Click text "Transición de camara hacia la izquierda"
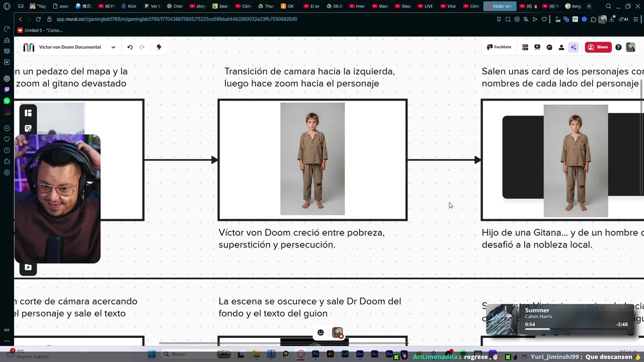Screen dimensions: 644x362 (309, 71)
